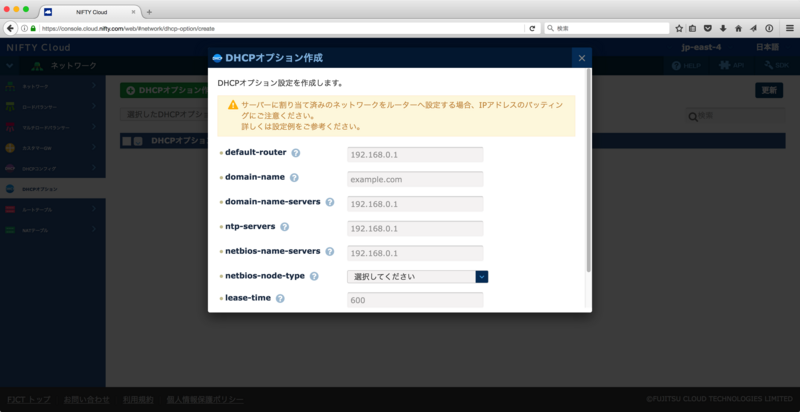The width and height of the screenshot is (800, 412).
Task: Expand the service menu chevron beside ネットワーク
Action: pyautogui.click(x=9, y=66)
